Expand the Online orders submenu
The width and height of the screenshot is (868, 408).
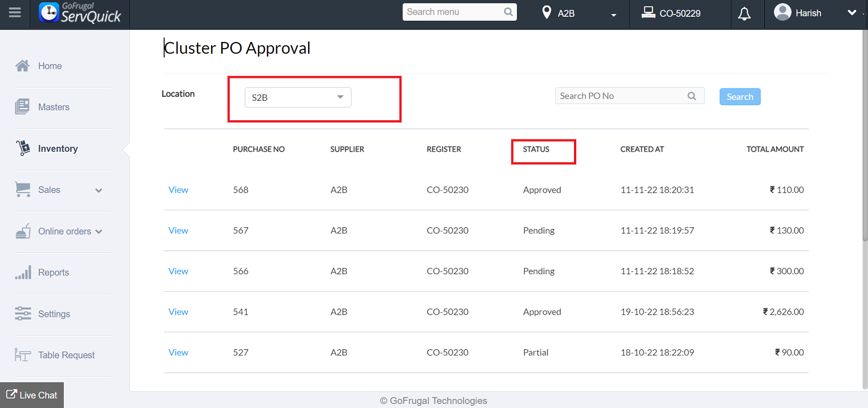pos(99,232)
